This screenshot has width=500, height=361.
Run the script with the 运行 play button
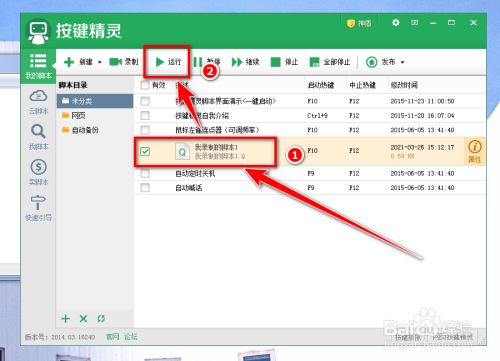click(168, 62)
